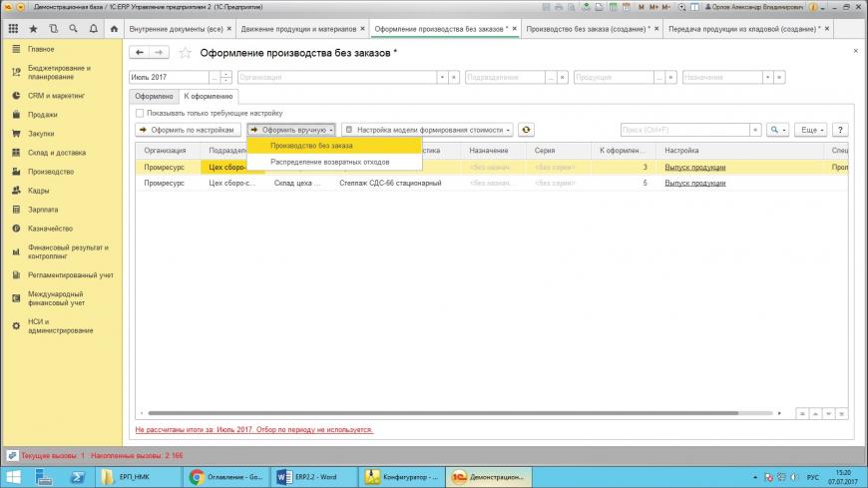This screenshot has width=868, height=488.
Task: Click the refresh icon next to cost settings
Action: coord(526,130)
